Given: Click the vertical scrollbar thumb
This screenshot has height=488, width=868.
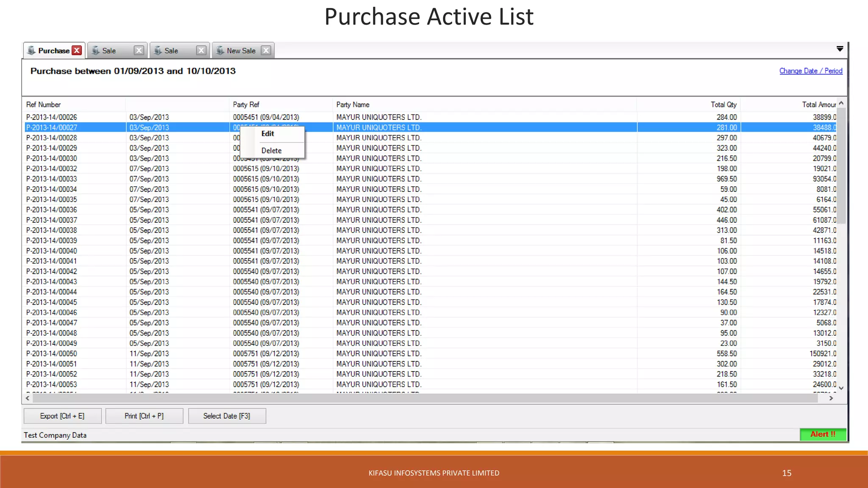Looking at the screenshot, I should click(841, 165).
